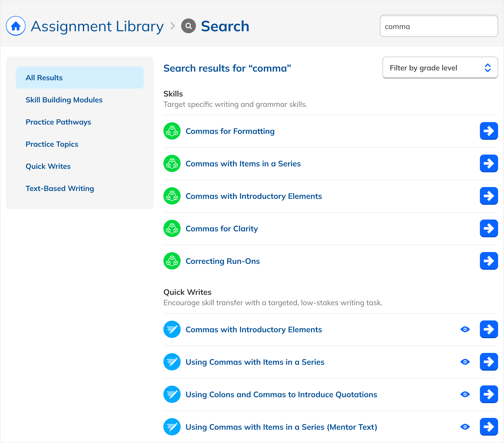Click the up-down chevron on grade filter
504x443 pixels.
tap(488, 68)
